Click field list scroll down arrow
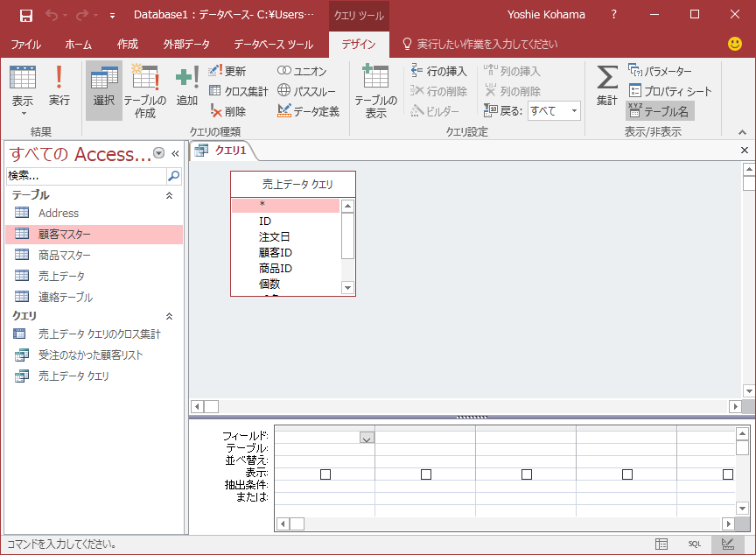This screenshot has height=555, width=756. (347, 288)
